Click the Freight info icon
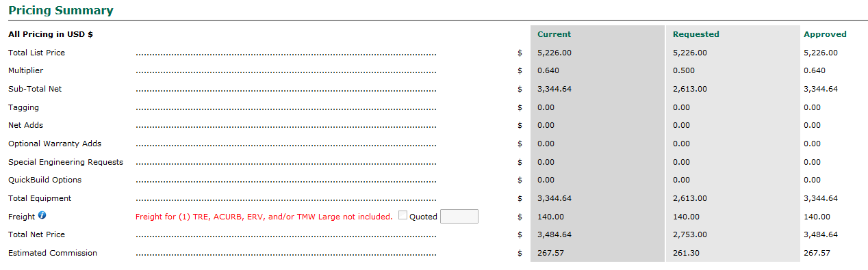868x270 pixels. pyautogui.click(x=42, y=216)
